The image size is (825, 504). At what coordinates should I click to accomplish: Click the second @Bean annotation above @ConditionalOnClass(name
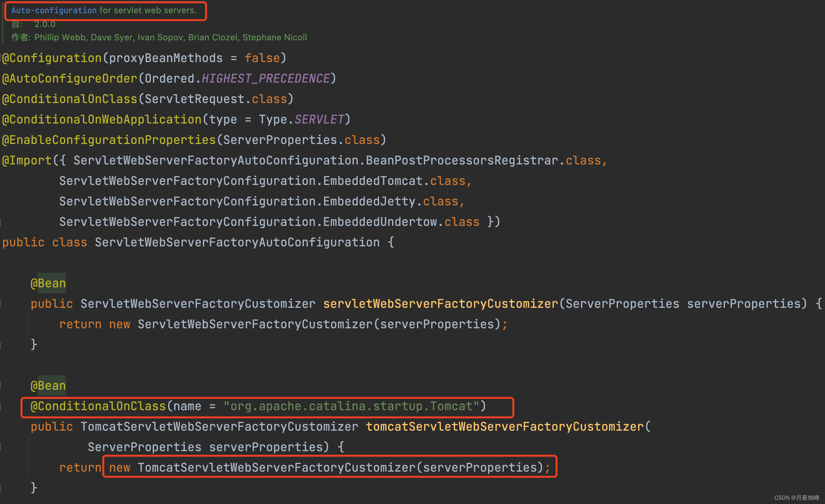[48, 386]
